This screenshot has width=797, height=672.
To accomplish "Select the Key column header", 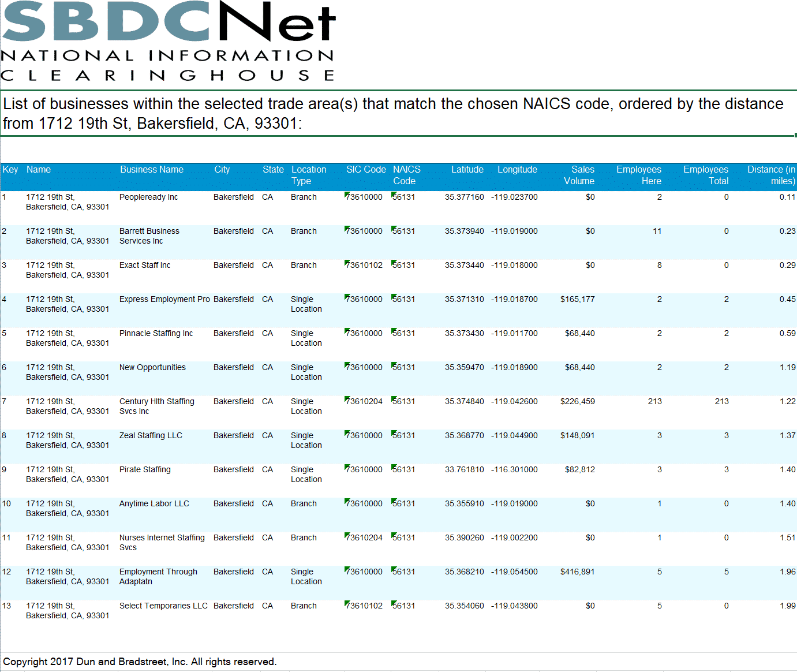I will [10, 170].
